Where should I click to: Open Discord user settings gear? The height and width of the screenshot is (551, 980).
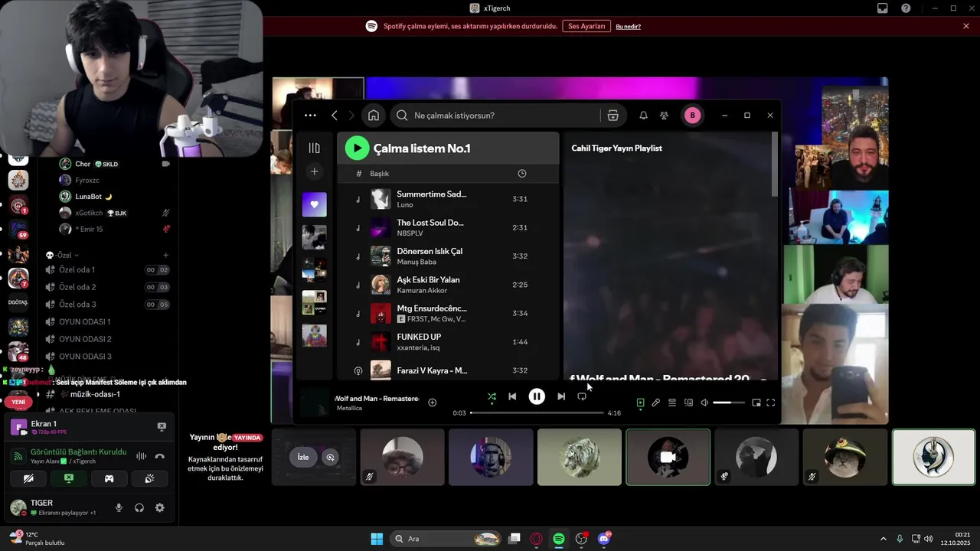pos(159,507)
